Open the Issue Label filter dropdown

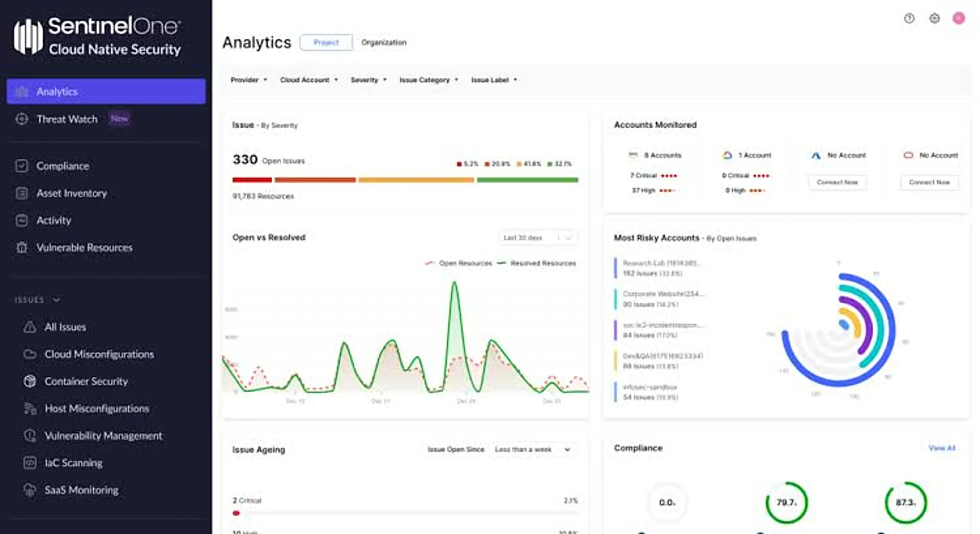tap(494, 80)
